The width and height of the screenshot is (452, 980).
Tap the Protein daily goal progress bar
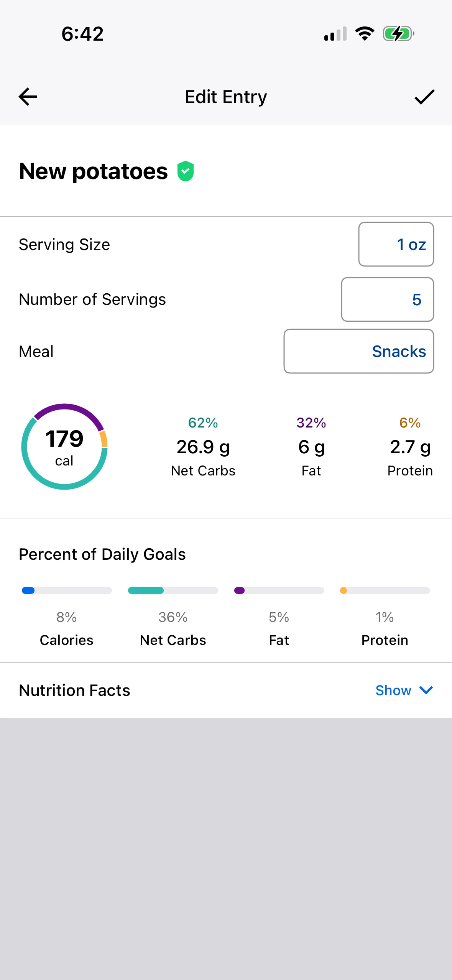tap(385, 590)
